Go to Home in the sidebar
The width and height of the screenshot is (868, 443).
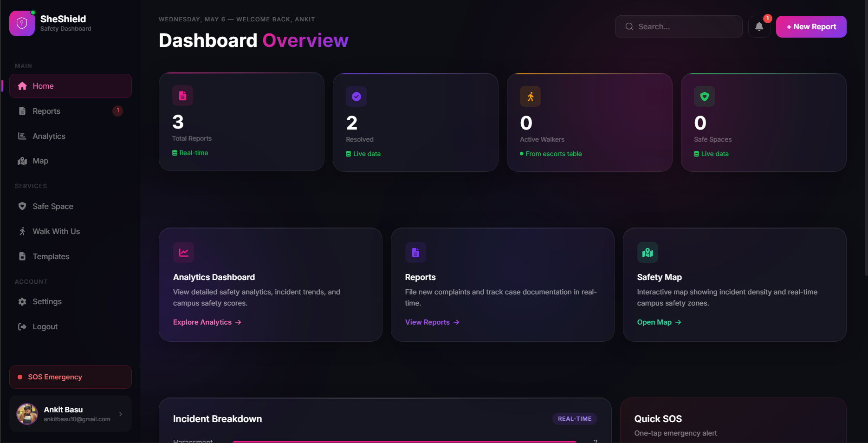click(71, 86)
